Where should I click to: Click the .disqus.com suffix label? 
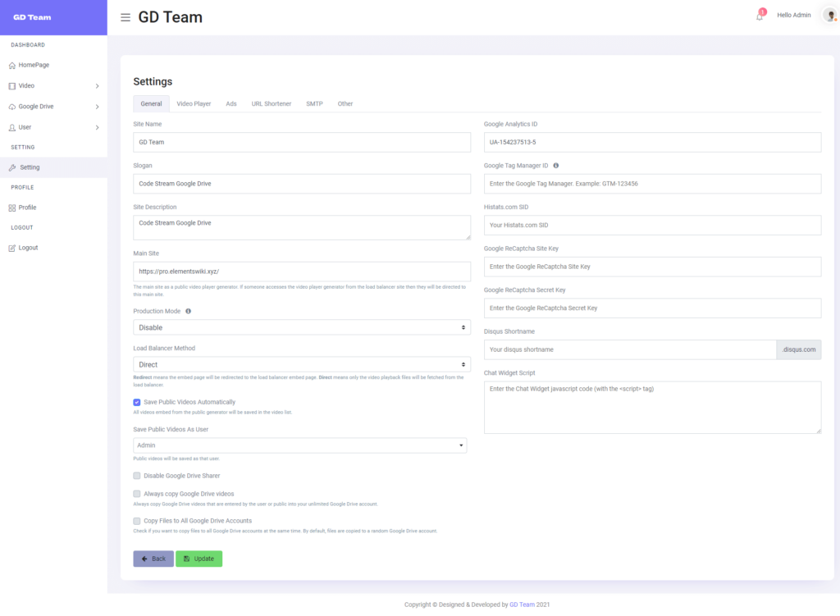click(x=799, y=349)
